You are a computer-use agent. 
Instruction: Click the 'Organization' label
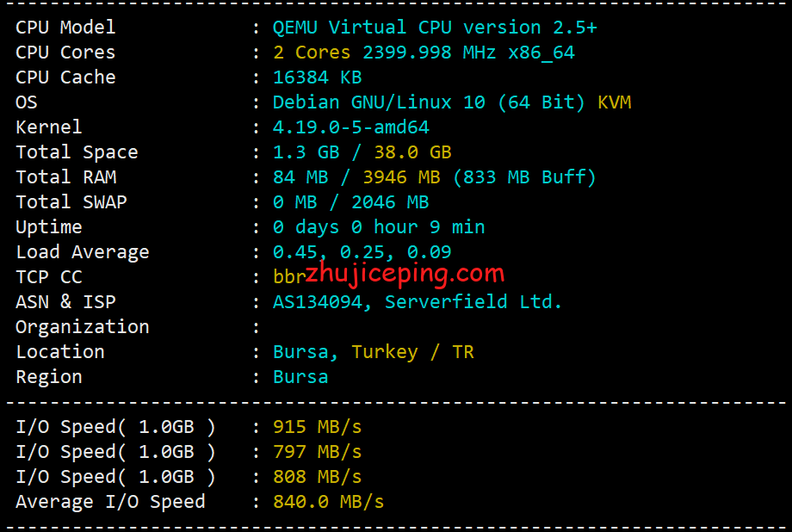point(83,327)
